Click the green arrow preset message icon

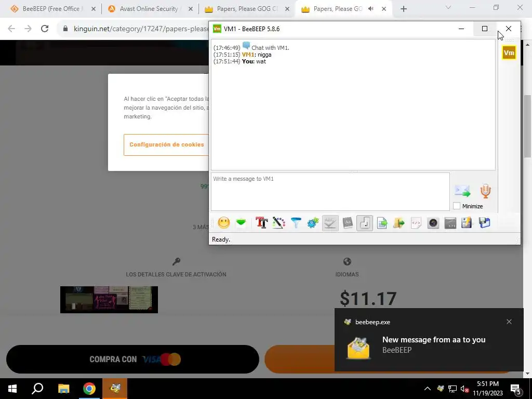pyautogui.click(x=241, y=223)
